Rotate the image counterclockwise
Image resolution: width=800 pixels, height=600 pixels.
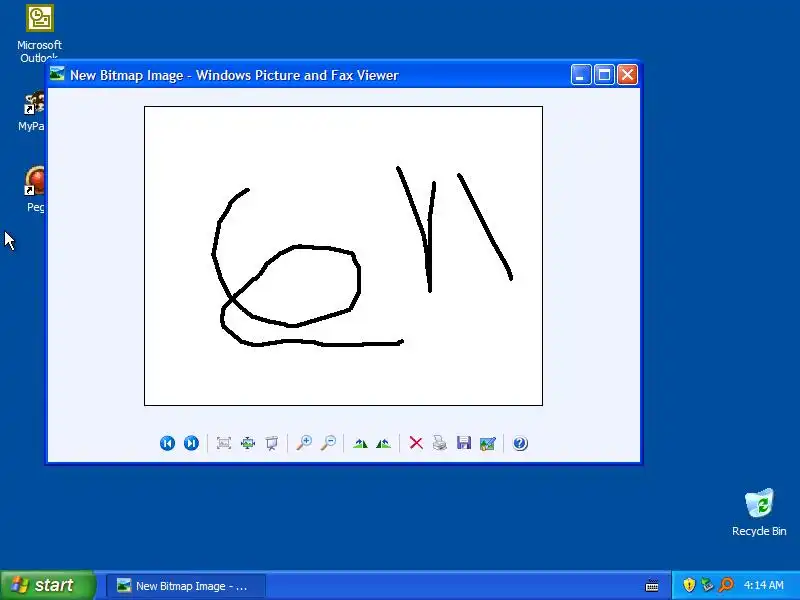point(384,443)
